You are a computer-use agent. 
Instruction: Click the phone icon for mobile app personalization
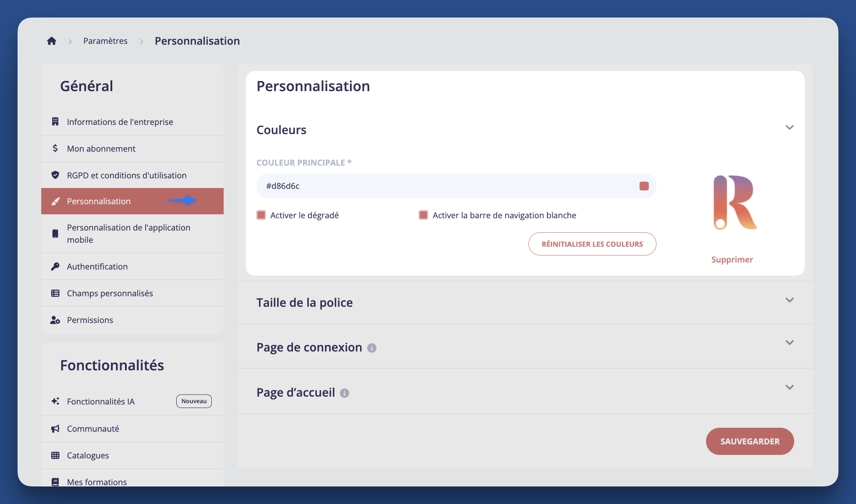[55, 234]
